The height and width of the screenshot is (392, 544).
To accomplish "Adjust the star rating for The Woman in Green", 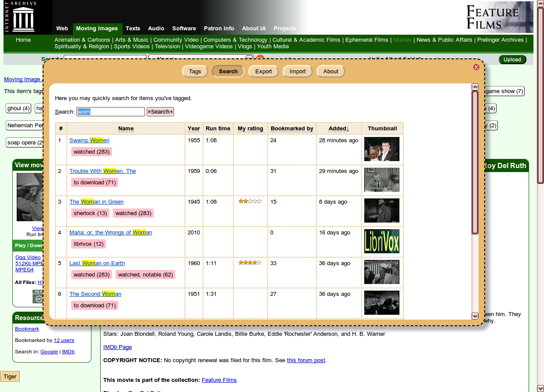I will 250,201.
